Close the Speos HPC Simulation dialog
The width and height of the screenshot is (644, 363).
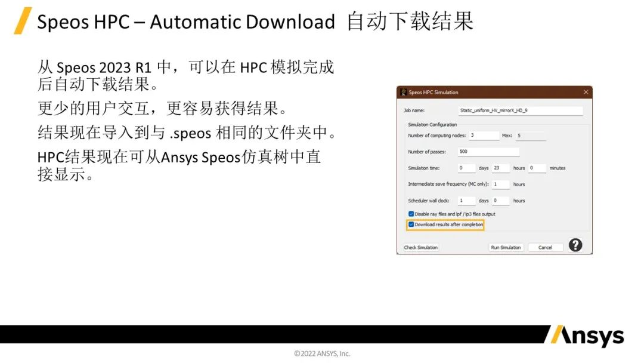(586, 91)
